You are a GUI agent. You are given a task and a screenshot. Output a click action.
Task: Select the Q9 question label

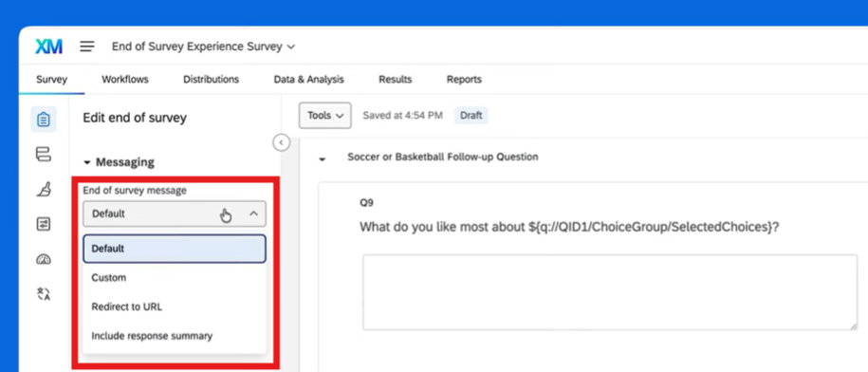click(366, 203)
